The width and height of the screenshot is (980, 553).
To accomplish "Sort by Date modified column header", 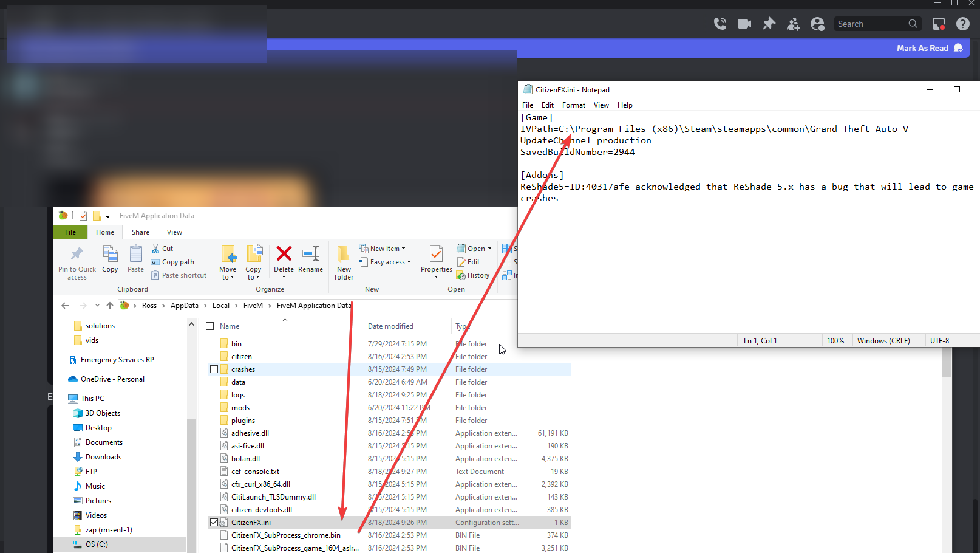I will pyautogui.click(x=390, y=326).
